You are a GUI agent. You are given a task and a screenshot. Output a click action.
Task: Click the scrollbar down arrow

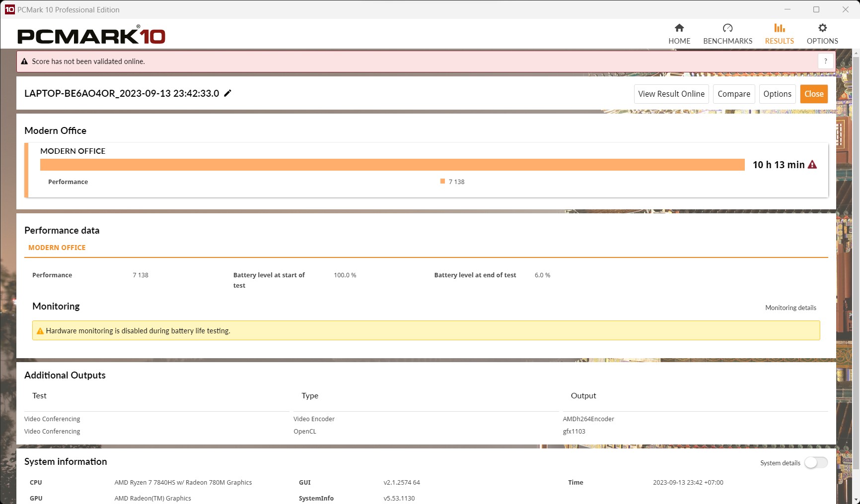point(856,500)
